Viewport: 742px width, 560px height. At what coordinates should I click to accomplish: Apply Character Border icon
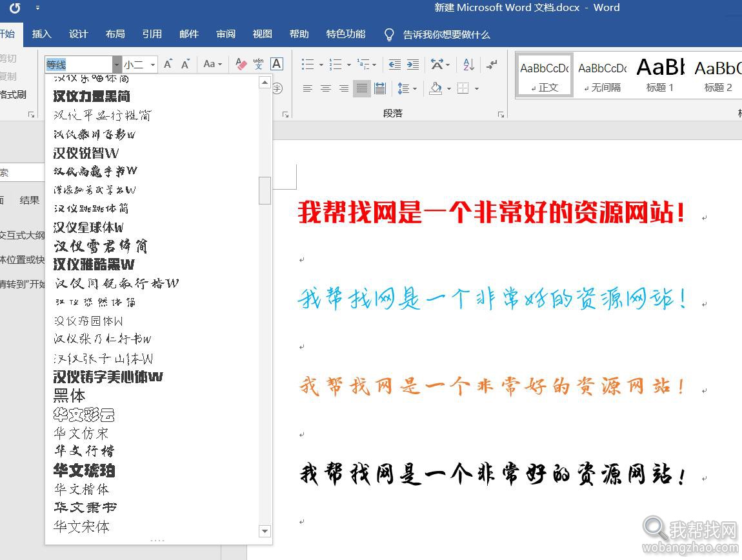pyautogui.click(x=277, y=64)
